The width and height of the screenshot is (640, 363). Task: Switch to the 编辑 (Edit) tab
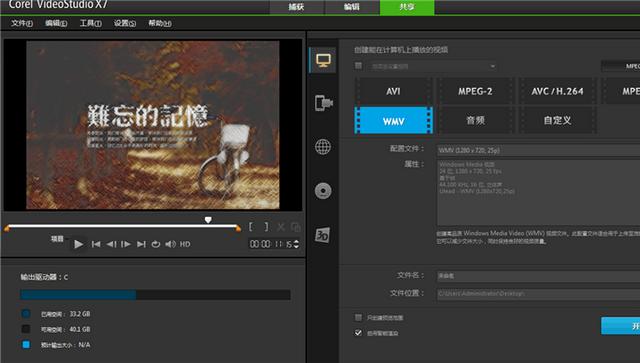(x=352, y=7)
